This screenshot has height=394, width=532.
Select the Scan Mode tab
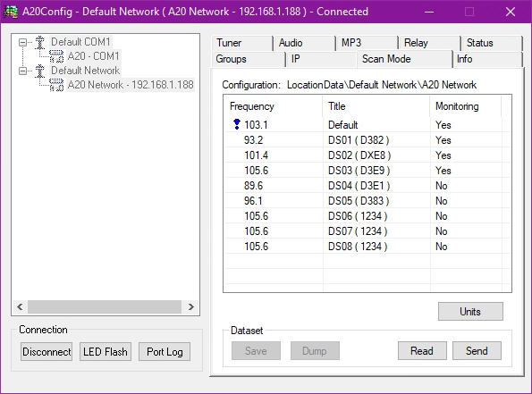point(404,59)
